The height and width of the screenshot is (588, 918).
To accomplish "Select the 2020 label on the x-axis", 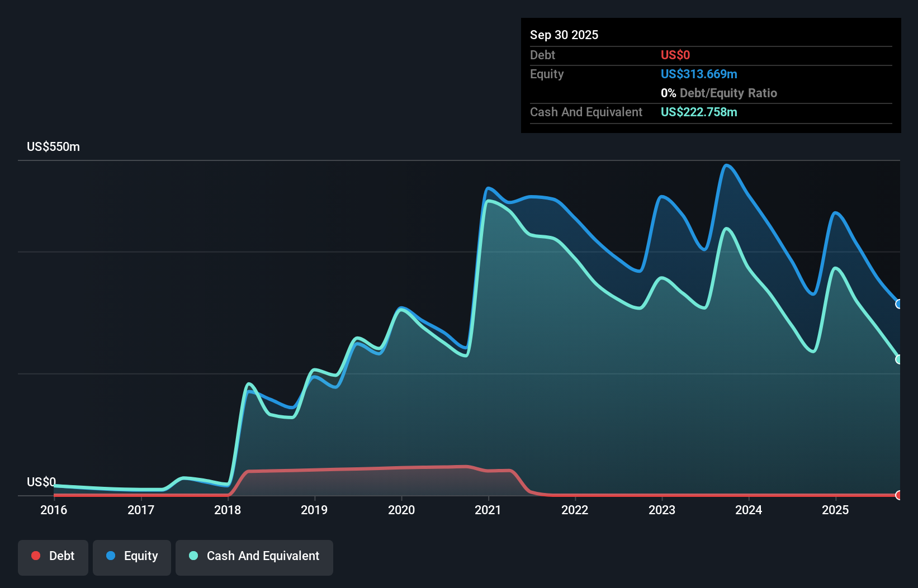I will click(402, 510).
